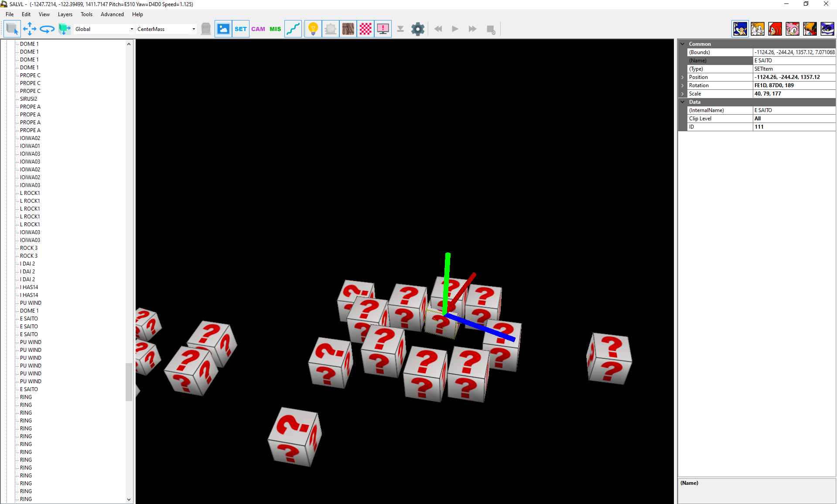Viewport: 837px width, 504px height.
Task: Activate the Rotate mode tool
Action: point(47,29)
